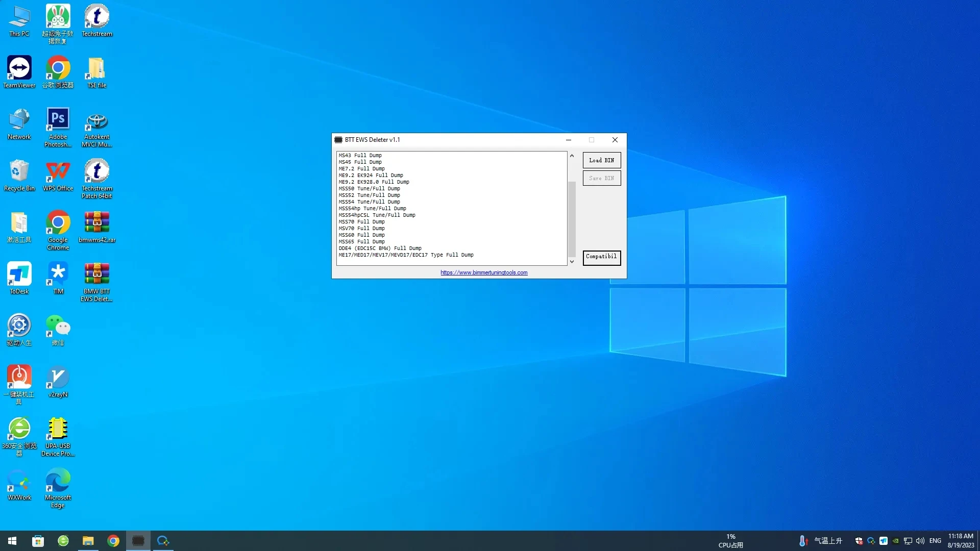Select DOE4 EDC15C BMW Full Dump
The image size is (980, 551).
pos(380,248)
